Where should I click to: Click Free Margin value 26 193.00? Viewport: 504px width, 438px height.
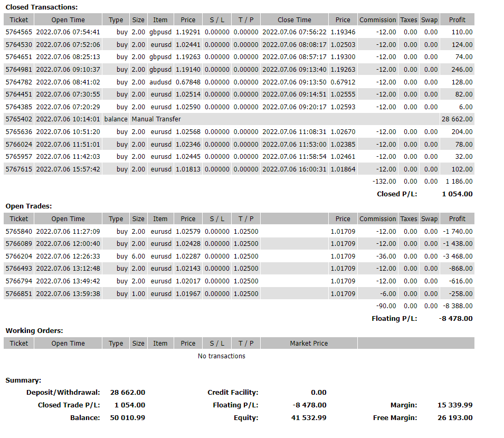(455, 418)
